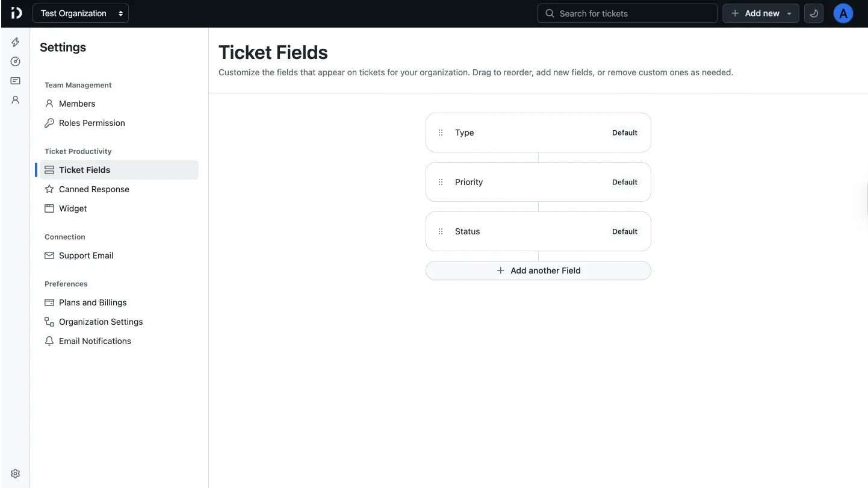Toggle dark mode with the moon button
Screen dimensions: 868x488
tap(813, 13)
